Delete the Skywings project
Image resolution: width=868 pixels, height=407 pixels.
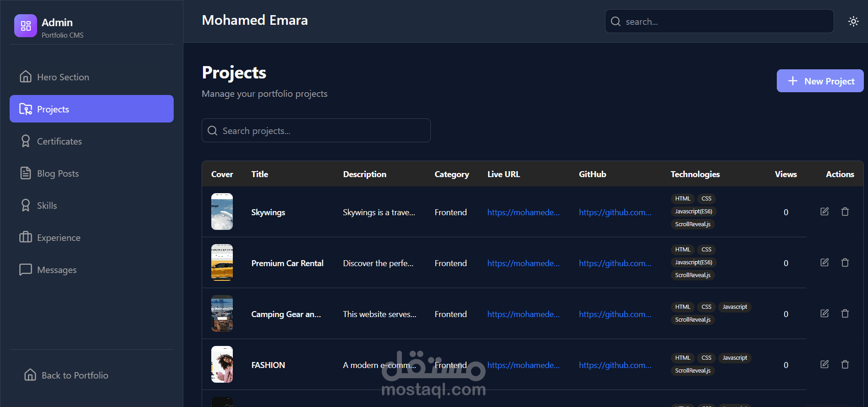point(845,212)
